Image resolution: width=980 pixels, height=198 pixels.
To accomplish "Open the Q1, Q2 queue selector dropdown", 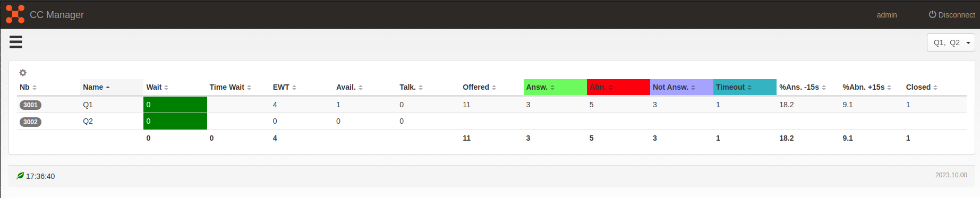I will tap(951, 42).
